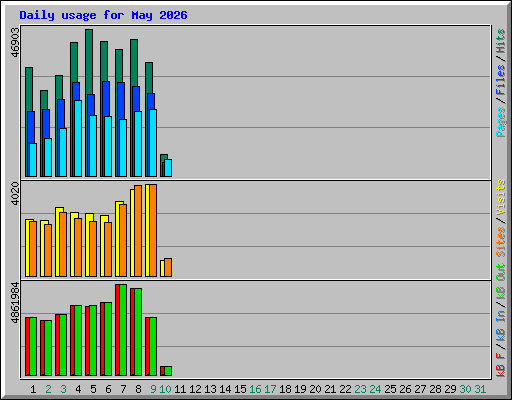Click day 30 on the x-axis
The image size is (512, 400).
tap(465, 389)
